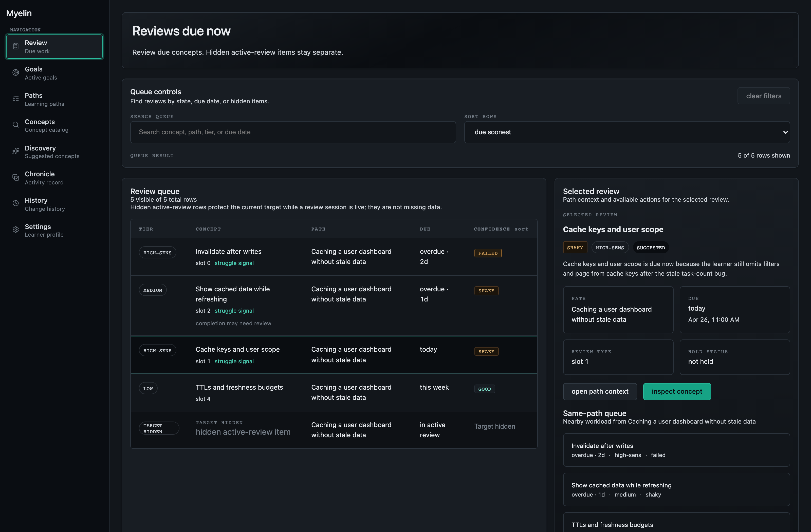Click the 'hidden active-review item' row
This screenshot has height=532, width=811.
[x=334, y=429]
